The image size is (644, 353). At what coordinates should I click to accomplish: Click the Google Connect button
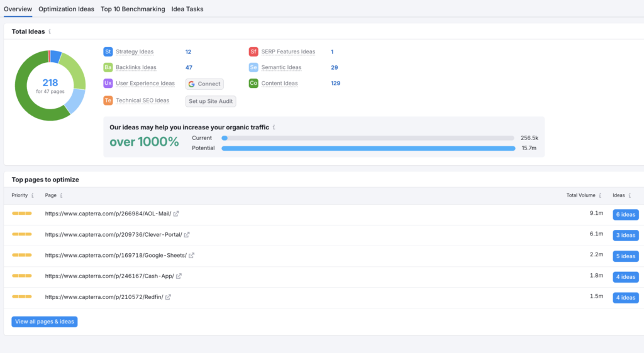204,84
